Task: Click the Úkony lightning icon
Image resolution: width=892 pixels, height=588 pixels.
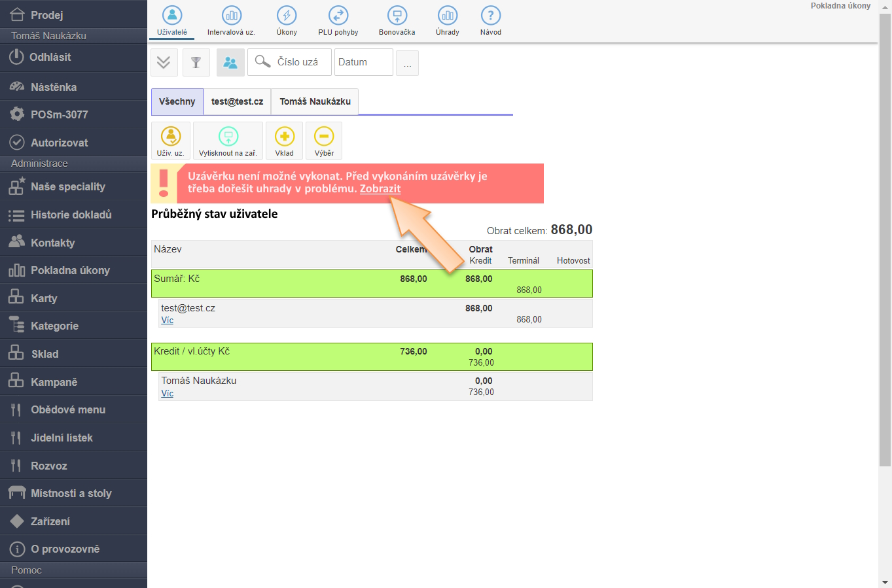Action: [287, 16]
